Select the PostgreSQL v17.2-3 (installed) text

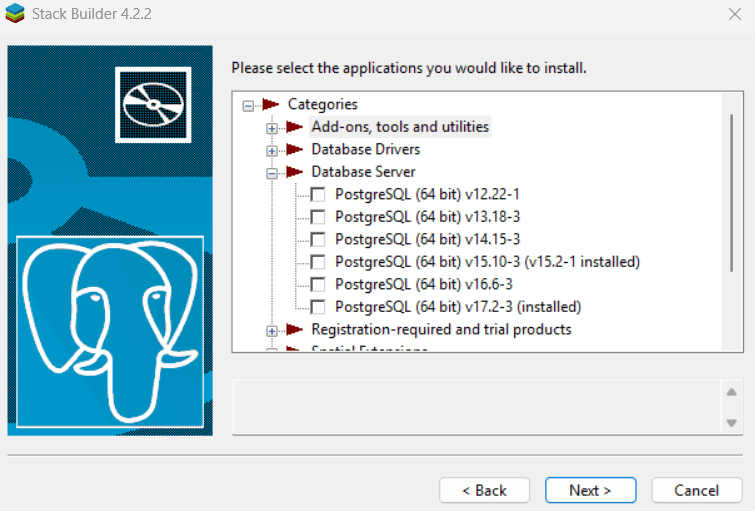tap(458, 307)
